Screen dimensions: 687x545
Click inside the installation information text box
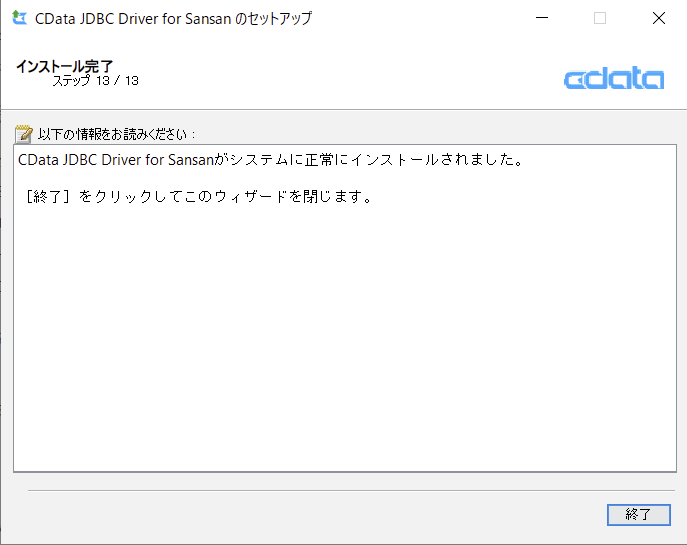tap(345, 308)
